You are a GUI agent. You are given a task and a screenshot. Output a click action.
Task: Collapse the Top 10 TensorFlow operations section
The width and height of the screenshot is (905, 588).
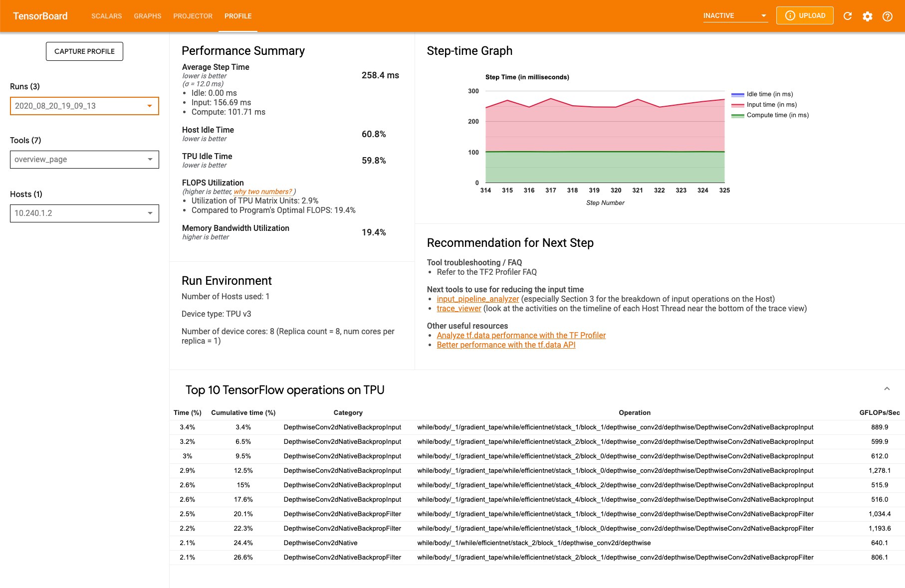tap(887, 389)
